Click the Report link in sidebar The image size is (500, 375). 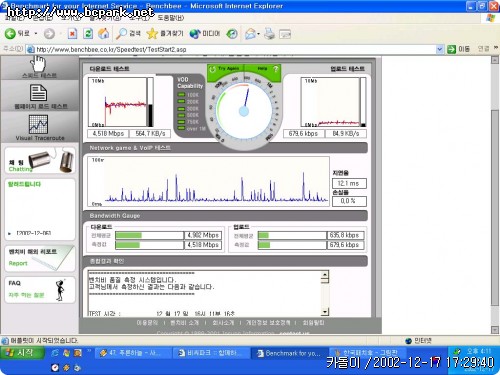coord(18,263)
